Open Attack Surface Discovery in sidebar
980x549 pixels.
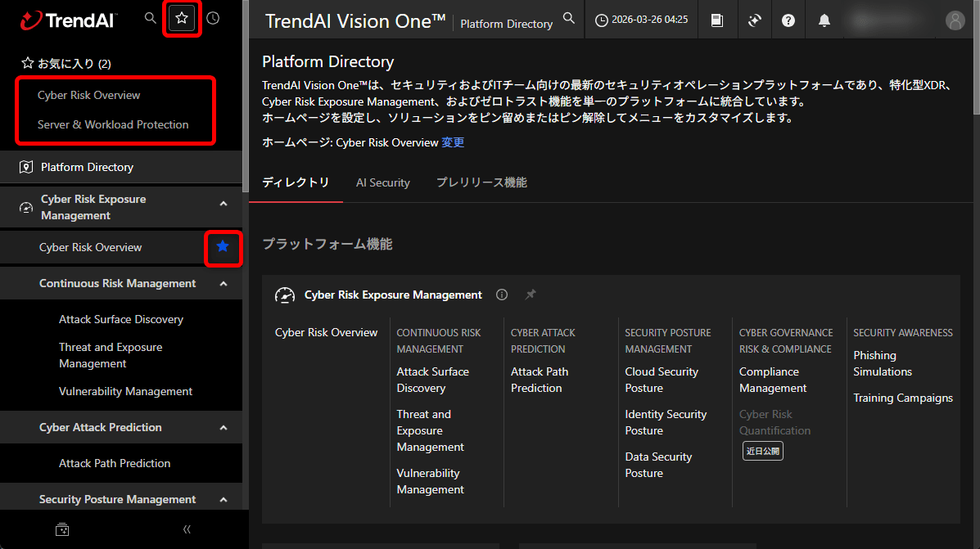121,319
